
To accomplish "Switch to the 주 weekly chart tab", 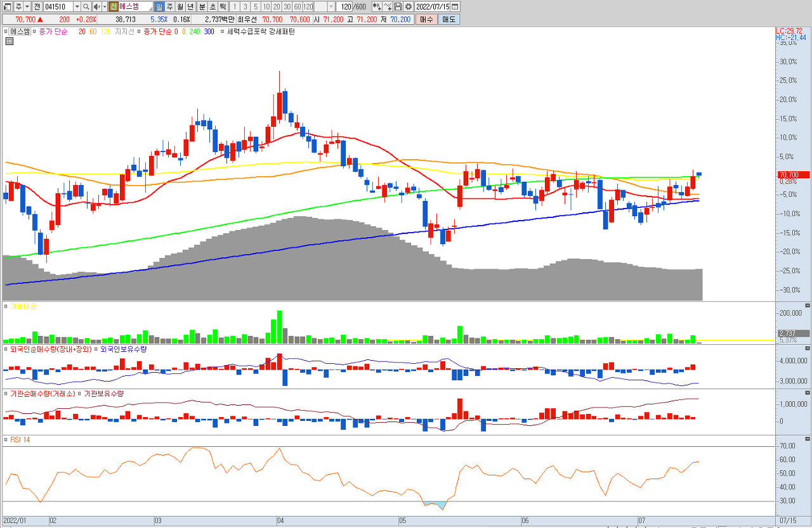I will [169, 6].
